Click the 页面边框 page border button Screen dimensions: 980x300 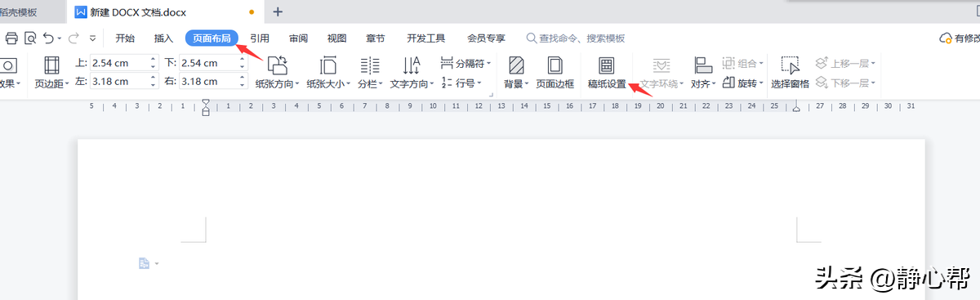555,72
